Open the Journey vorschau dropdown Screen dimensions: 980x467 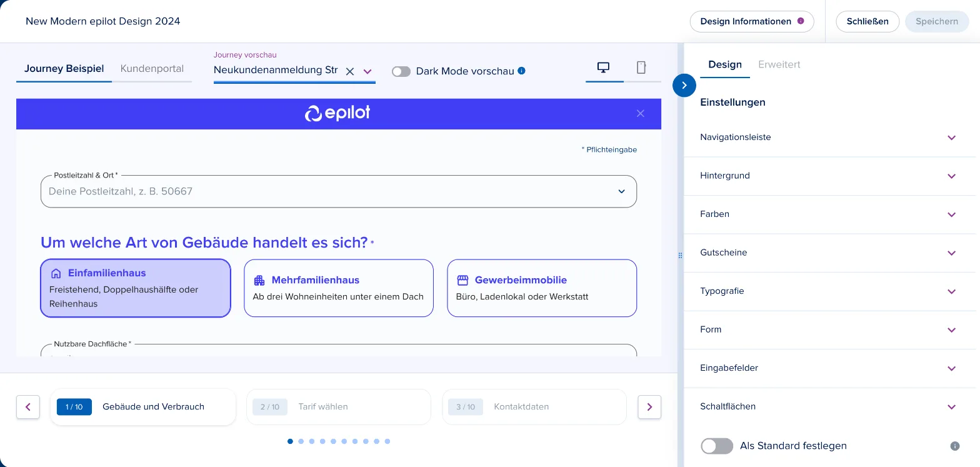(367, 71)
